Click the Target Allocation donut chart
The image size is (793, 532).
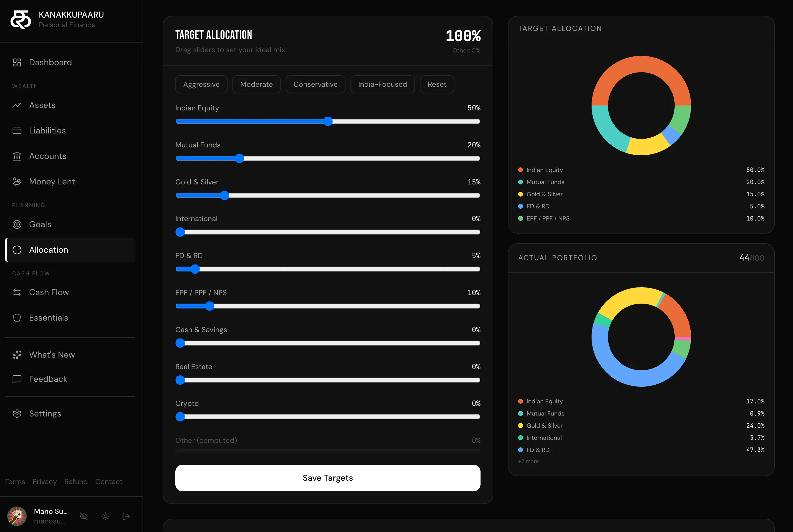click(x=641, y=106)
